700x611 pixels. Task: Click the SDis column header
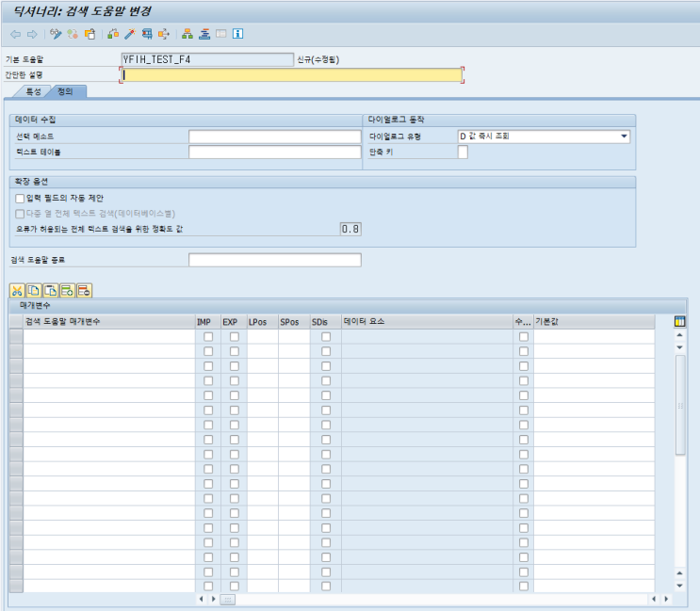[326, 322]
